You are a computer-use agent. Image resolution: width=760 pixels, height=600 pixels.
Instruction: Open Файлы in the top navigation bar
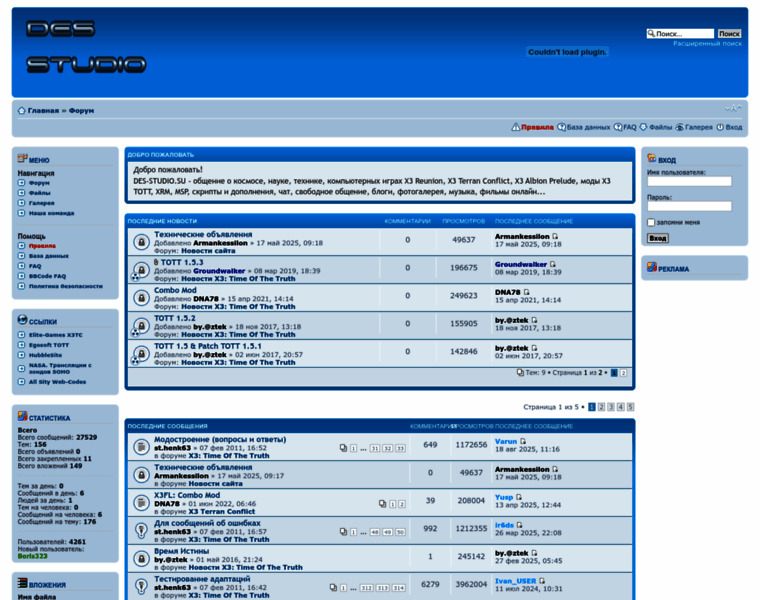pyautogui.click(x=660, y=127)
